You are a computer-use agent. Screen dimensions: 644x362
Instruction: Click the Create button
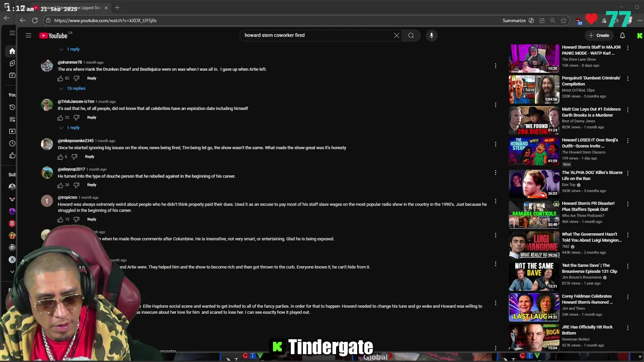point(599,35)
